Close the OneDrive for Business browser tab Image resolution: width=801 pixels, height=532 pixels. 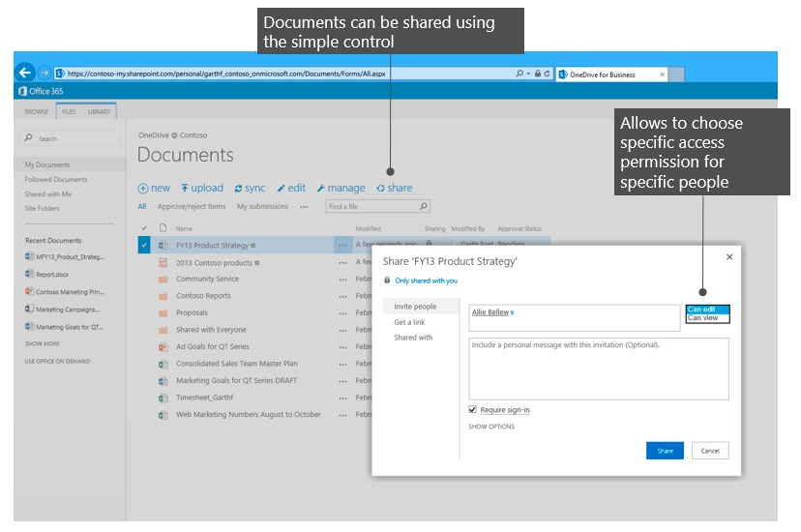[662, 74]
